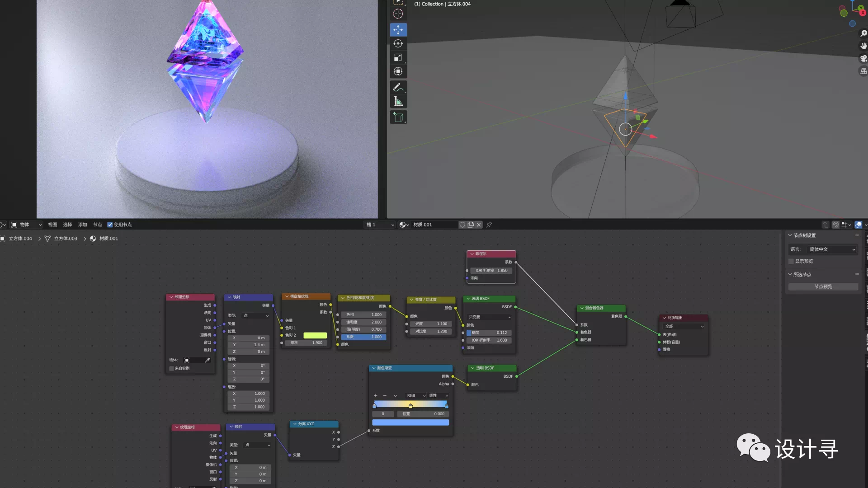Select the Scale tool in viewport toolbar
Viewport: 868px width, 488px height.
click(x=398, y=58)
